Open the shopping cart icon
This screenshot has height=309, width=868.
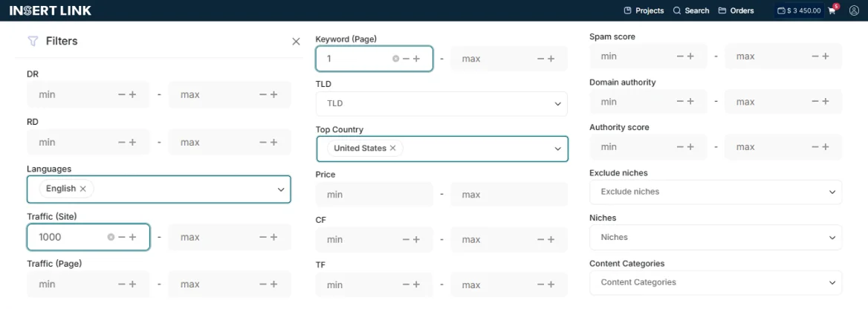pyautogui.click(x=832, y=11)
